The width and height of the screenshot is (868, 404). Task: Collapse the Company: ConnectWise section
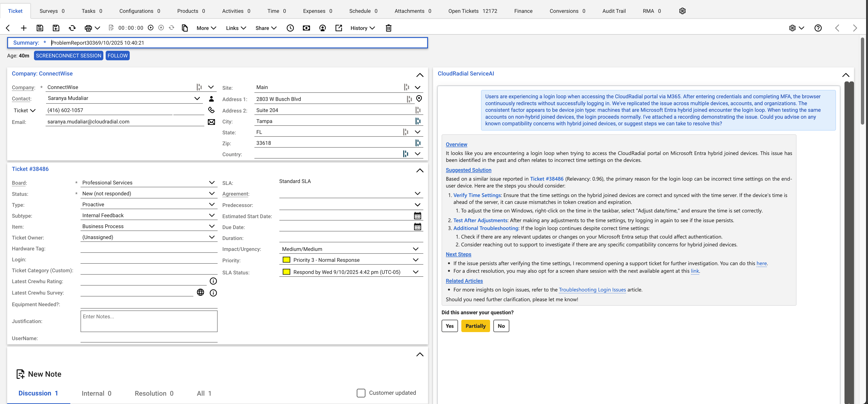pyautogui.click(x=420, y=75)
